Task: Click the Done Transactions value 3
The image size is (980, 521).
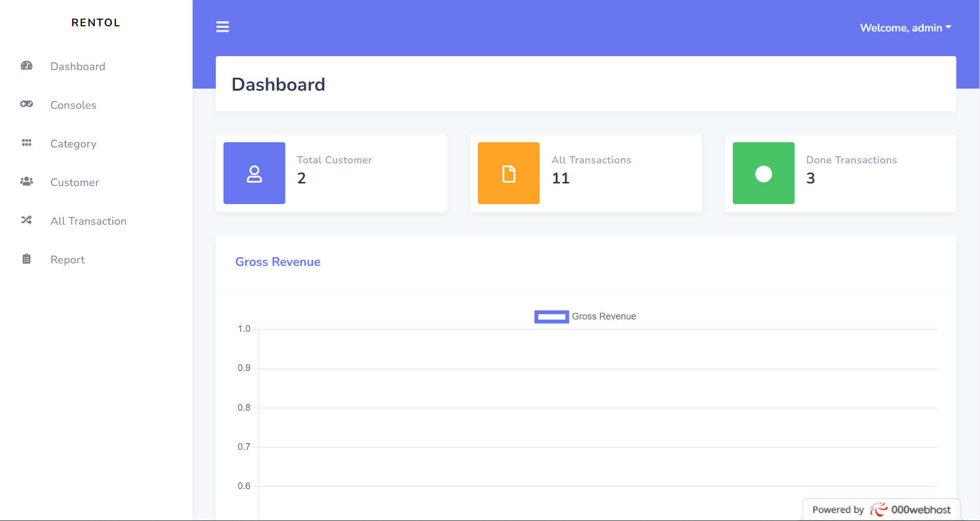Action: (x=811, y=178)
